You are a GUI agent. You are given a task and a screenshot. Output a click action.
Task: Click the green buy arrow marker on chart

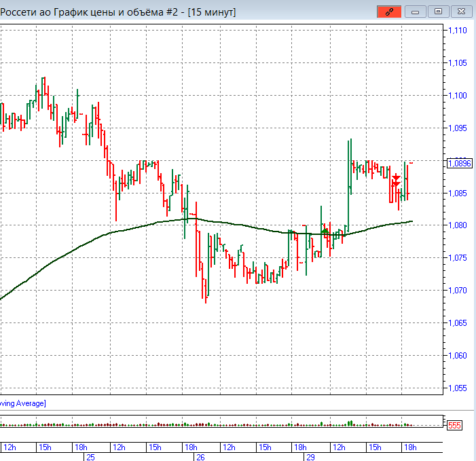[x=325, y=232]
